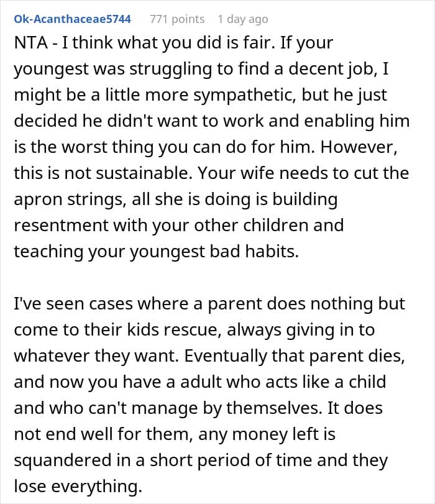Screen dimensions: 435x504
Task: Click the "1 day ago" timestamp
Action: pyautogui.click(x=243, y=19)
